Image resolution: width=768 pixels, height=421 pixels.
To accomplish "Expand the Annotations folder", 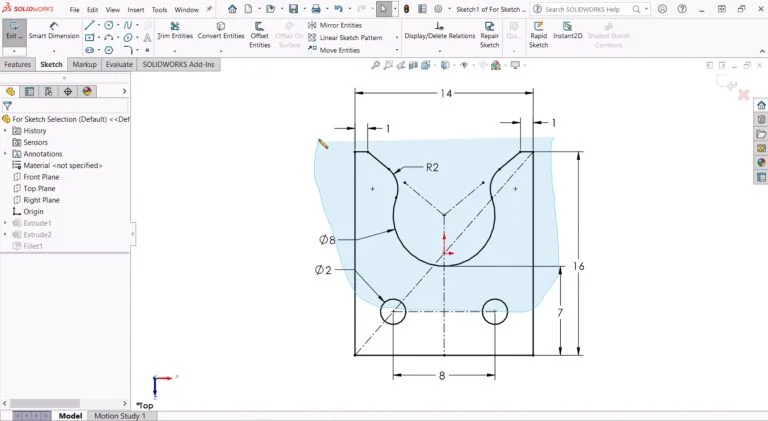I will (5, 154).
